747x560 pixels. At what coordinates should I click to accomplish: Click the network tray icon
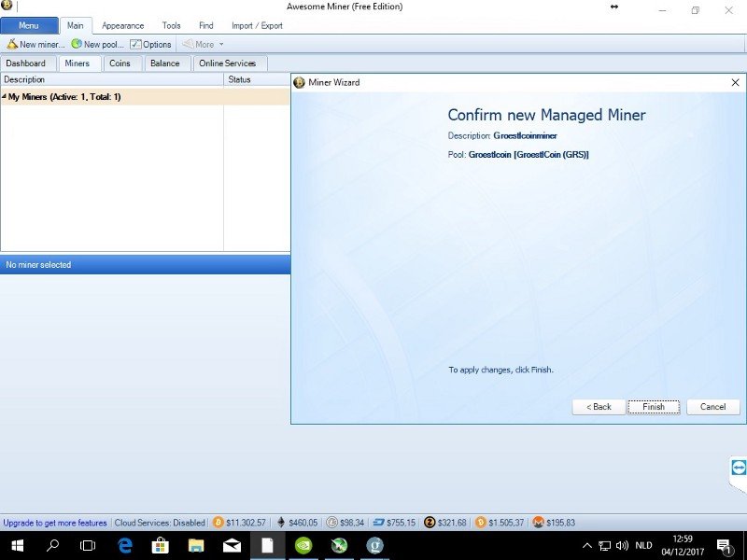click(x=604, y=546)
